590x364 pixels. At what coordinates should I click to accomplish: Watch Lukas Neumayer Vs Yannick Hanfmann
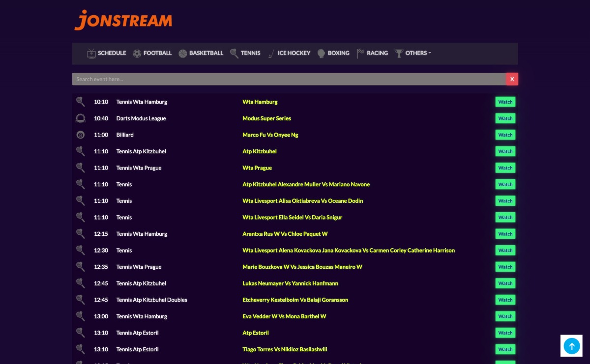point(505,283)
